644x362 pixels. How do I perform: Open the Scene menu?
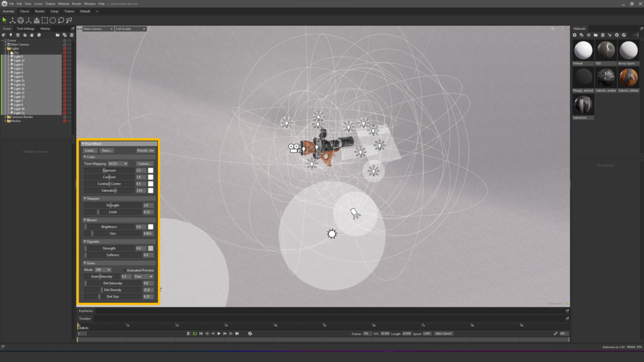coord(38,4)
